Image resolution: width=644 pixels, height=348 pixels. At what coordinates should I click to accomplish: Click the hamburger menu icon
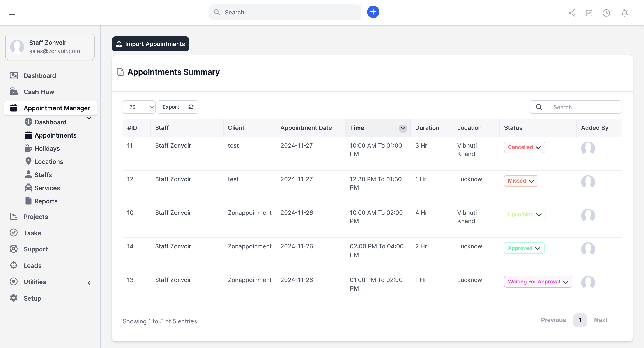pos(12,13)
